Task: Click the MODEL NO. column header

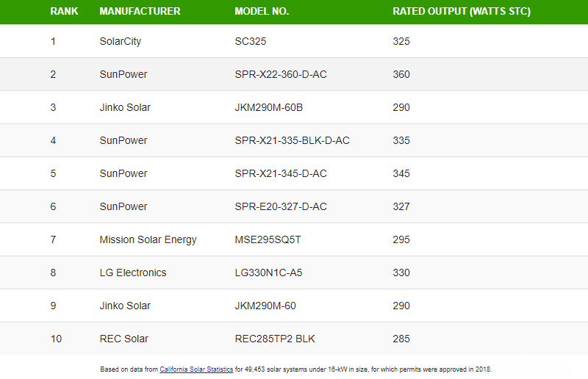Action: point(262,11)
